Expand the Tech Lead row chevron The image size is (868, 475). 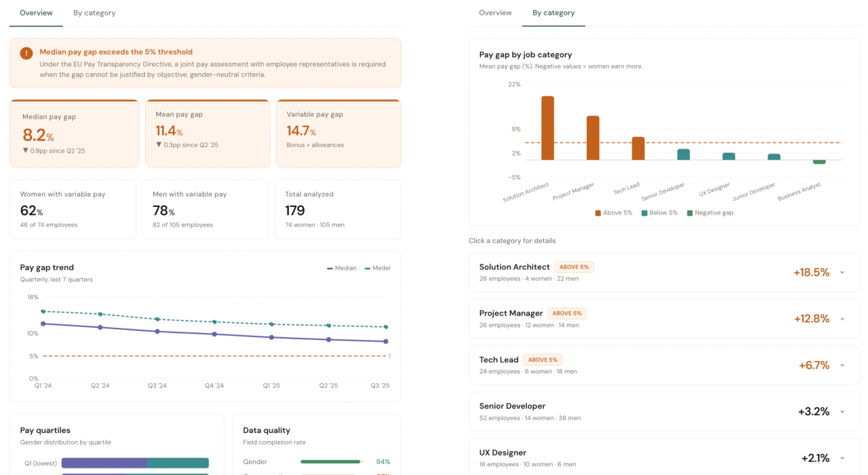[842, 366]
